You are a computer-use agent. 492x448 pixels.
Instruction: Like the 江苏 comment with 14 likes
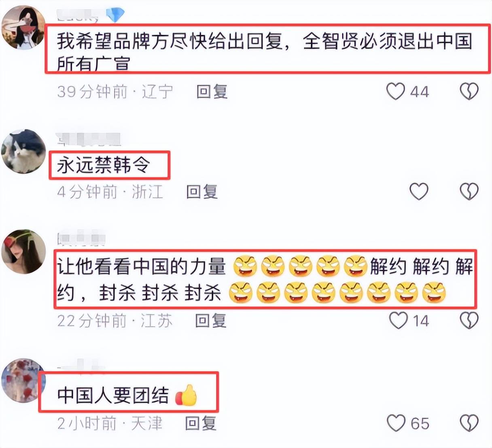point(399,320)
